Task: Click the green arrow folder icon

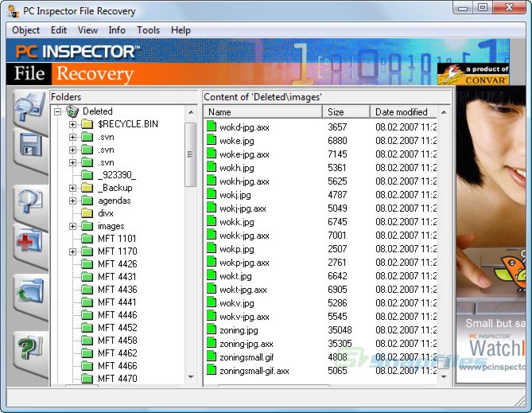Action: click(x=29, y=291)
